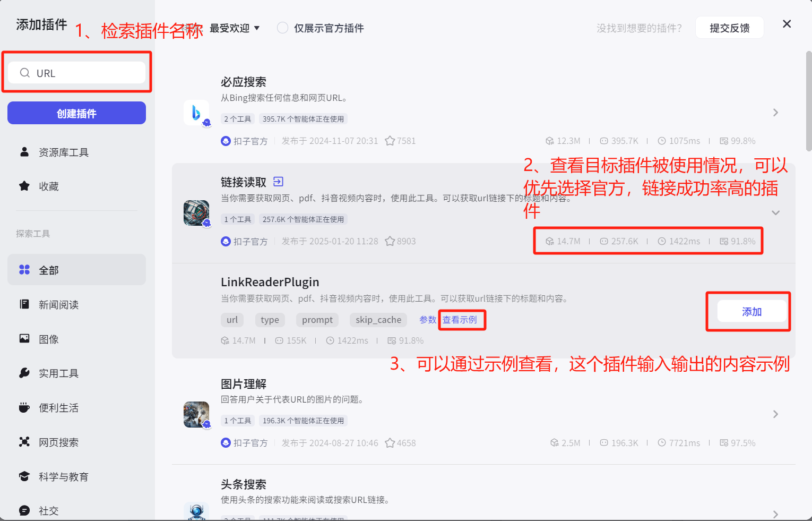Expand the 必应搜索 plugin entry
The image size is (812, 521).
(x=775, y=113)
